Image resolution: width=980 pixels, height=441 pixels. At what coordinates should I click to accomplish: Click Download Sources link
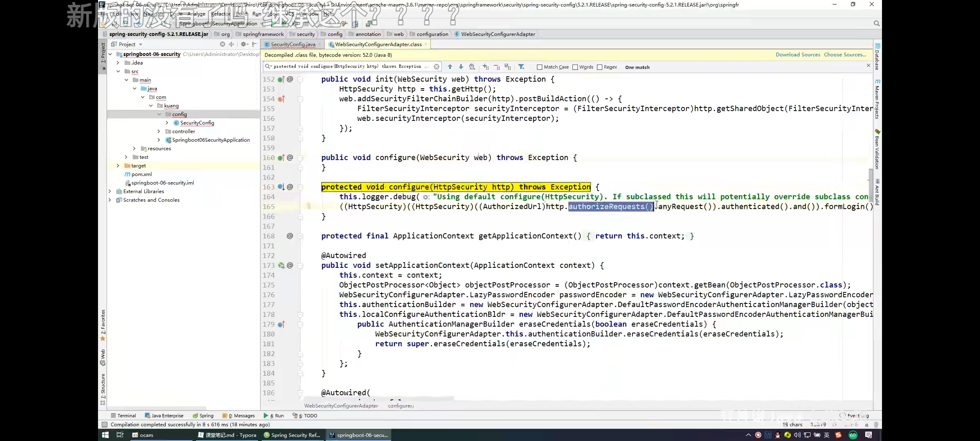[x=798, y=55]
